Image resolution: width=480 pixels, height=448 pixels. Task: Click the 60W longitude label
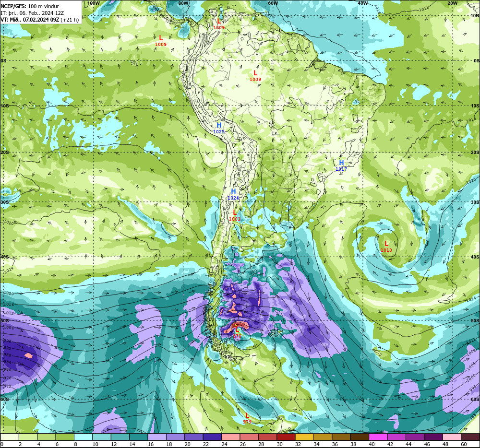(x=273, y=3)
